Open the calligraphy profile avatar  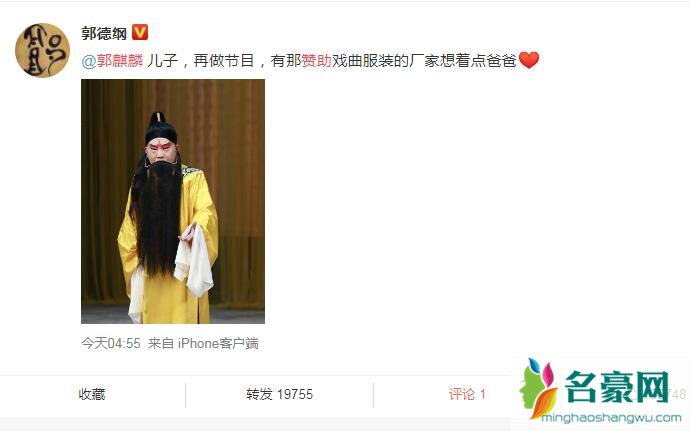42,50
